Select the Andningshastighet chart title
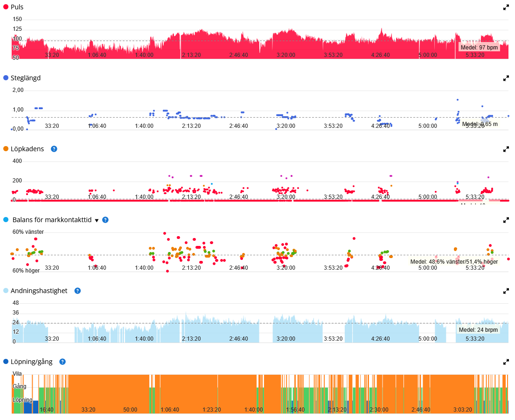The height and width of the screenshot is (420, 515). click(x=39, y=291)
